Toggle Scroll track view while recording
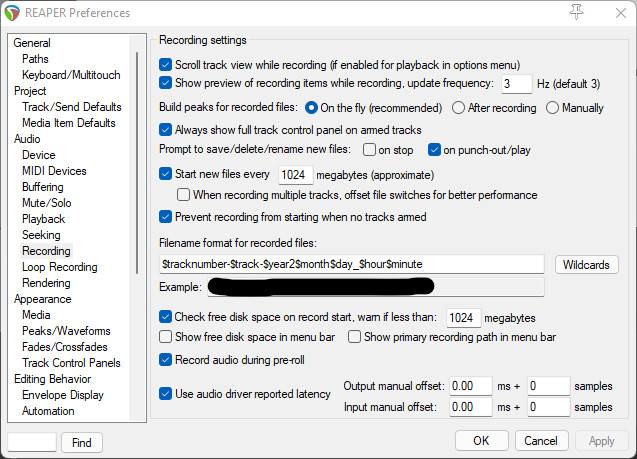The width and height of the screenshot is (637, 459). coord(165,65)
